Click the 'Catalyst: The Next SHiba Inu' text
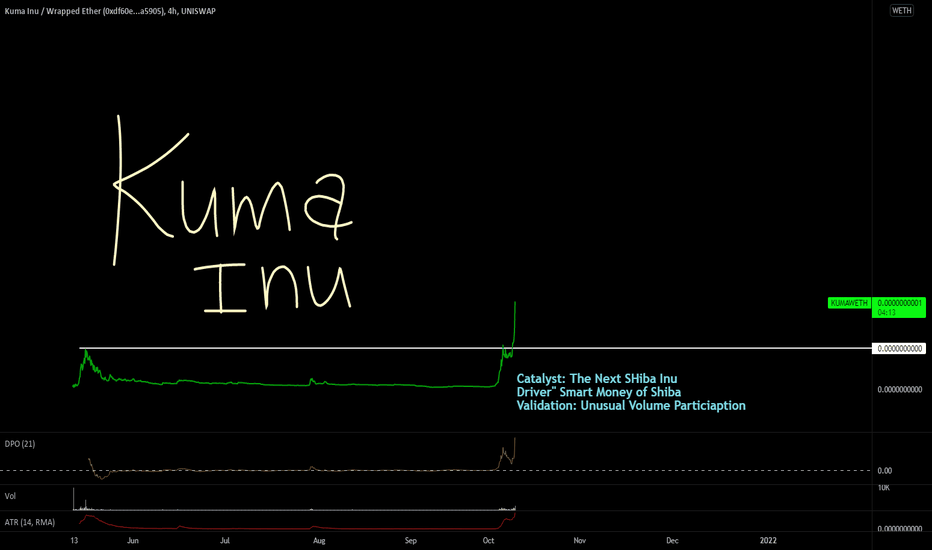This screenshot has height=550, width=932. (597, 379)
